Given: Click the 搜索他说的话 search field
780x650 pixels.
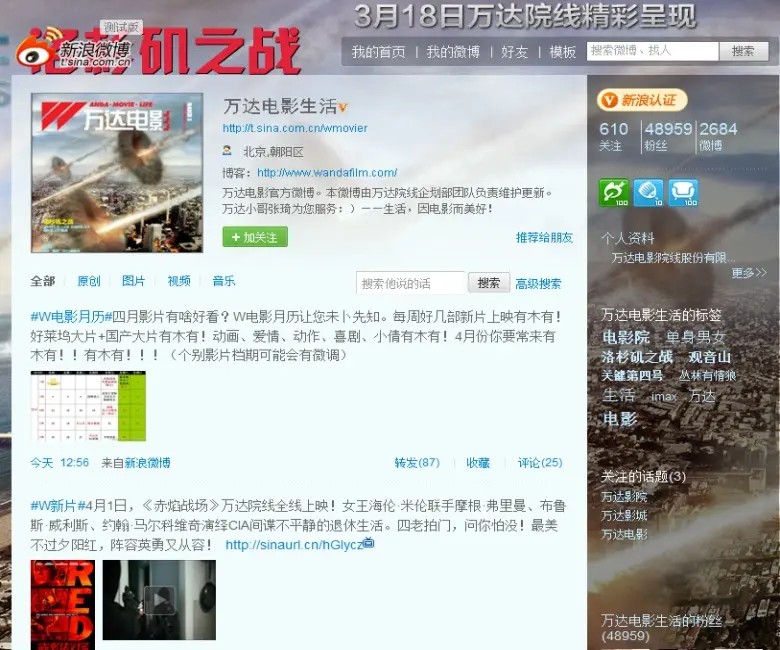Looking at the screenshot, I should [410, 283].
